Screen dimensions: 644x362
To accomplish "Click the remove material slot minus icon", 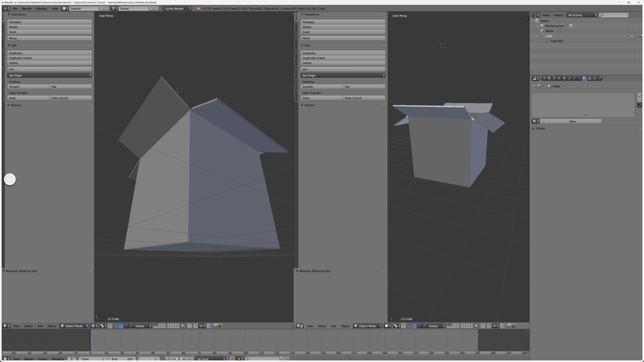I will (639, 100).
